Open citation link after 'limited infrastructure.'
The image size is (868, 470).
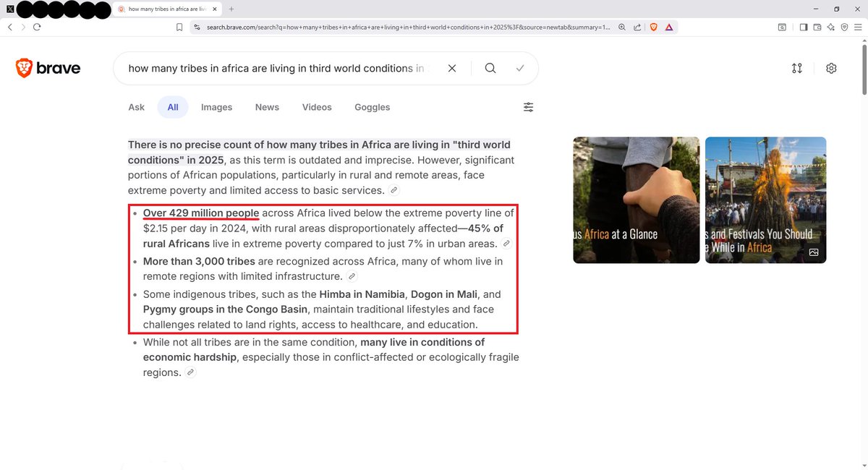(x=352, y=276)
